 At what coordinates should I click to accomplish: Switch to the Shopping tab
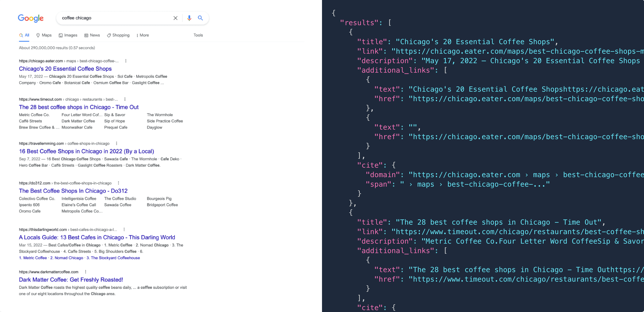point(118,35)
